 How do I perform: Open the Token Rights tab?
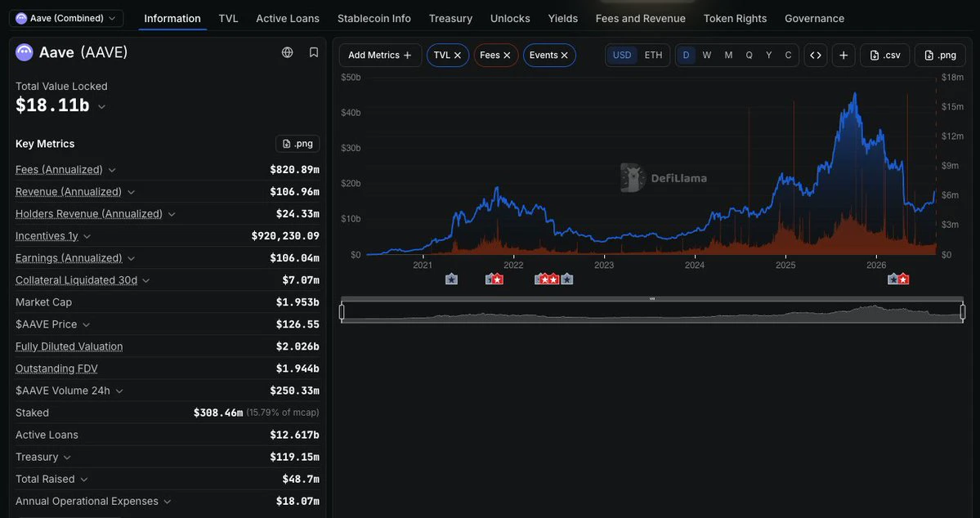click(x=735, y=19)
